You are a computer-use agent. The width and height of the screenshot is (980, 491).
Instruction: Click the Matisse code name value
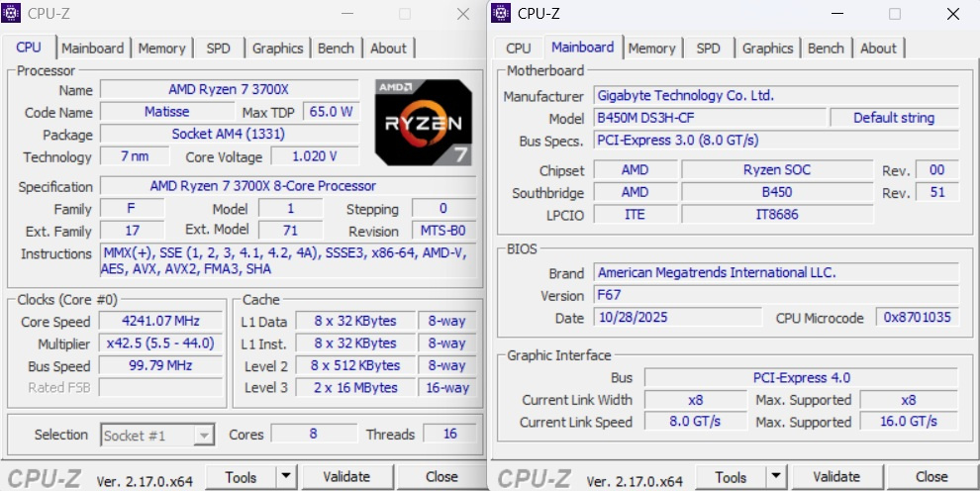click(167, 111)
